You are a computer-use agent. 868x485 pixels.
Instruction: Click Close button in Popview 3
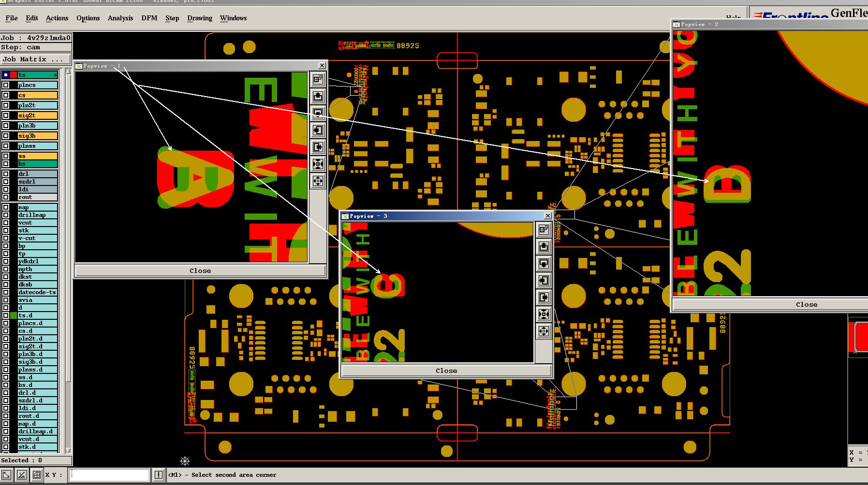tap(446, 371)
